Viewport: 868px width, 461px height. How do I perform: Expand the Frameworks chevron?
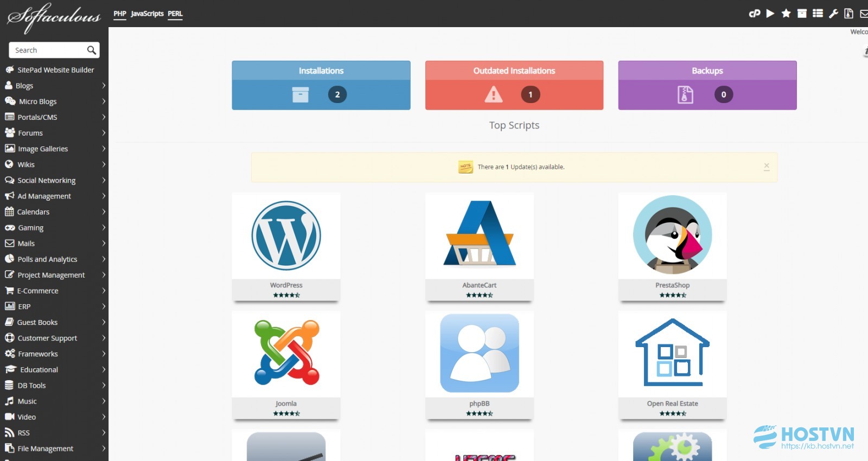[x=103, y=354]
